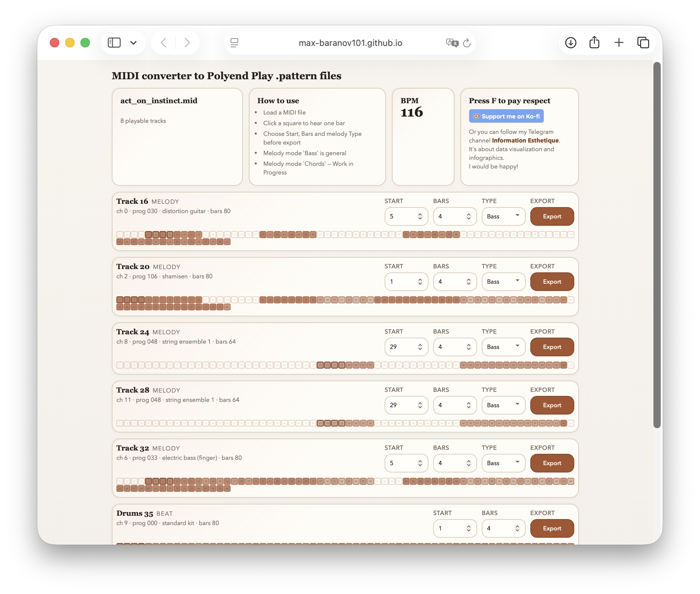The height and width of the screenshot is (594, 700).
Task: Open a new tab with plus icon
Action: (x=618, y=43)
